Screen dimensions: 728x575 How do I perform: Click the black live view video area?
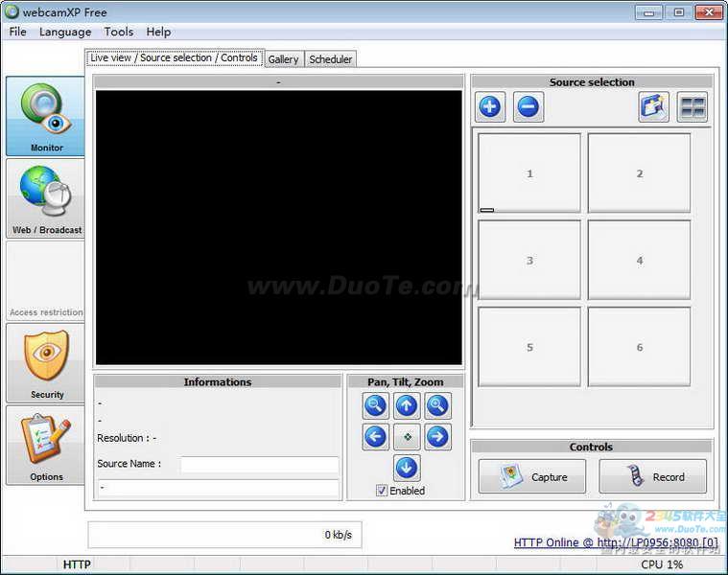click(x=278, y=227)
